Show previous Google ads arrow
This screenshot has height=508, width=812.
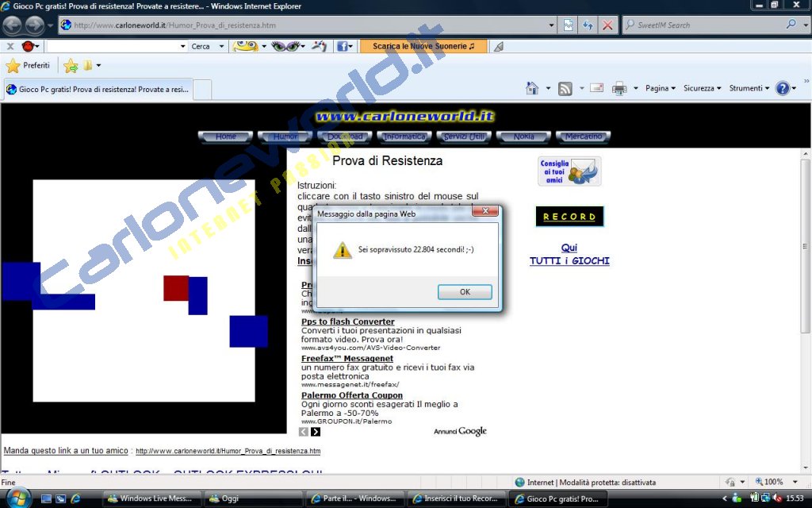[x=304, y=432]
